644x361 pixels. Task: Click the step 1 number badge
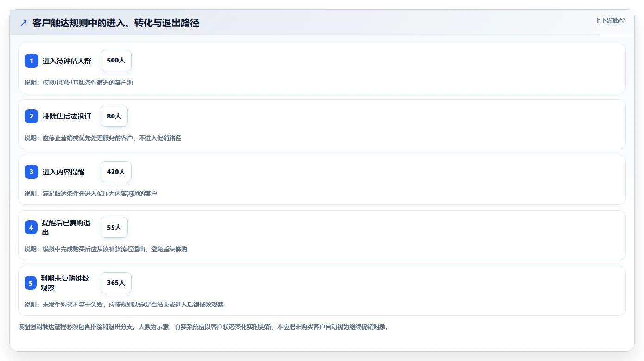(32, 61)
